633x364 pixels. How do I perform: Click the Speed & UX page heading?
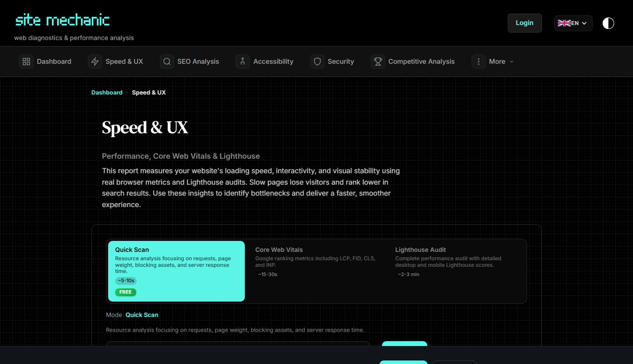pos(145,127)
